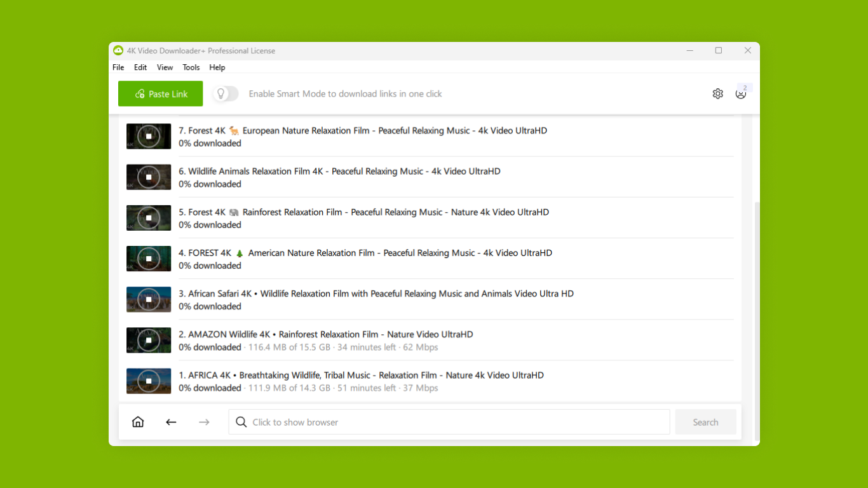Stop downloading the Wildlife Animals Relaxation film
This screenshot has width=868, height=488.
[148, 177]
